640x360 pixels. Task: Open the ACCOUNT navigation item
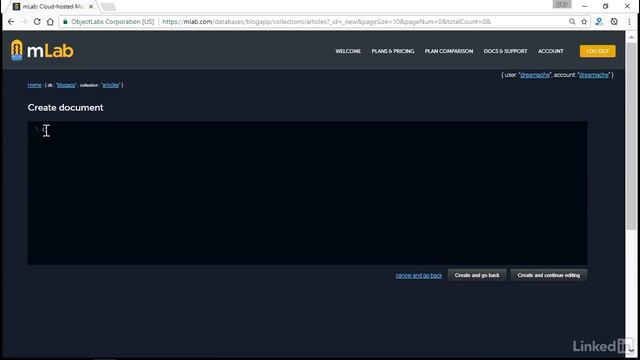[550, 51]
